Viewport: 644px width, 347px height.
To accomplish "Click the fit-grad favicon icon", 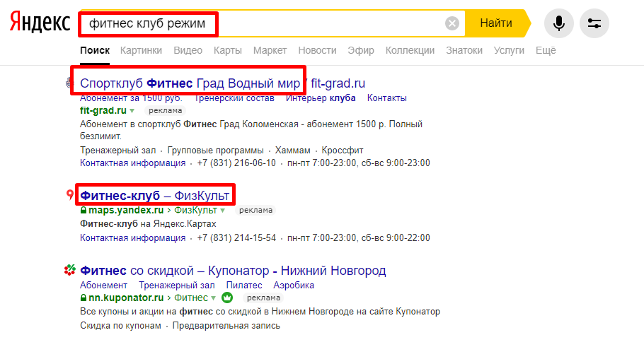I will coord(69,83).
